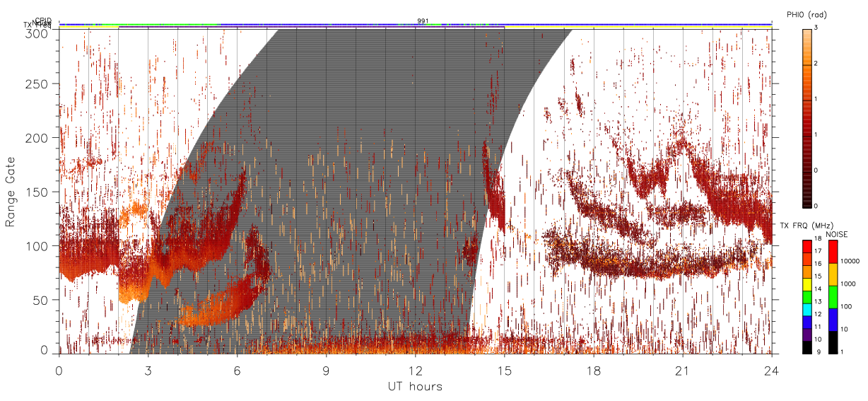Click the red 17–18 MHz TX FRQ swatch
Viewport: 868px width, 401px height.
tap(807, 247)
